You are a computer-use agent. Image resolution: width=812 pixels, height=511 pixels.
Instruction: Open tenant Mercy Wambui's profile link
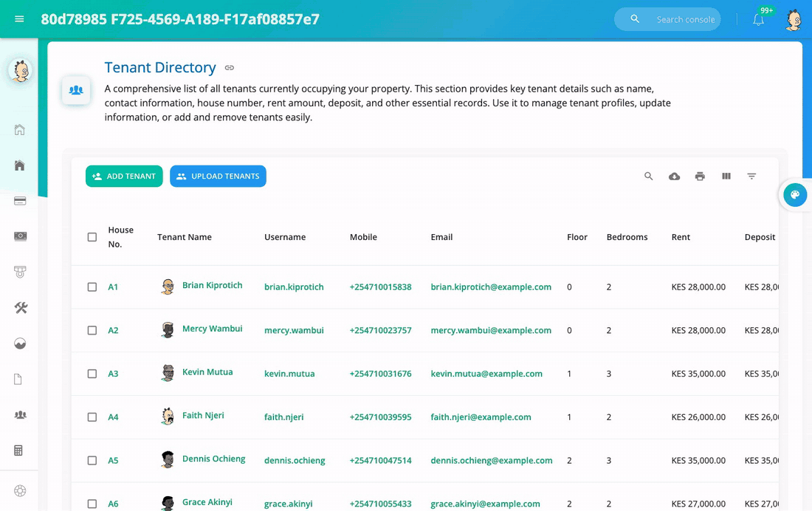pos(213,329)
